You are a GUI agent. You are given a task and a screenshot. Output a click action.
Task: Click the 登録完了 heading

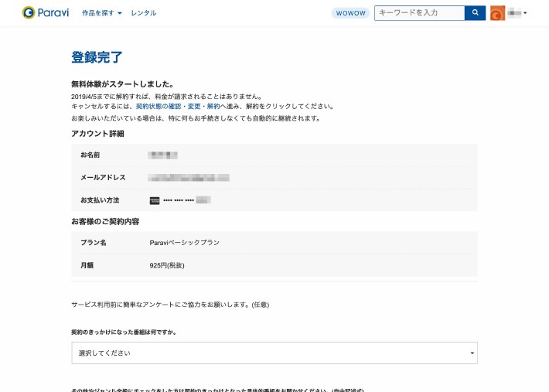(x=97, y=57)
